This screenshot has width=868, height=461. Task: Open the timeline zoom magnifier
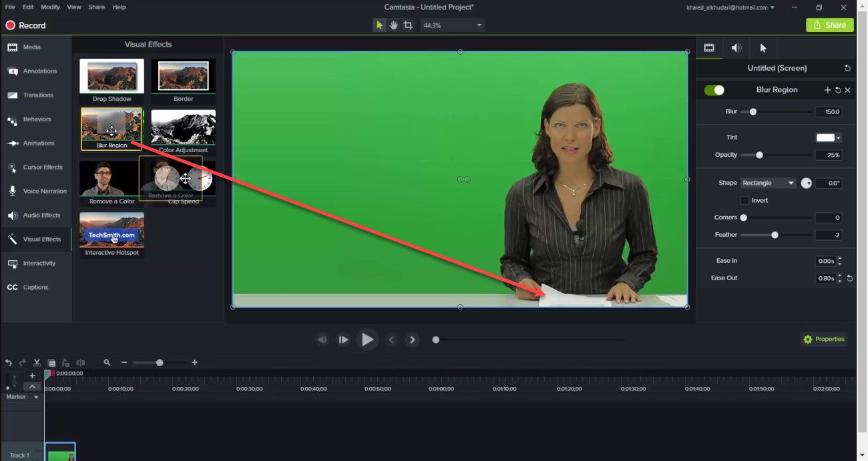[107, 363]
